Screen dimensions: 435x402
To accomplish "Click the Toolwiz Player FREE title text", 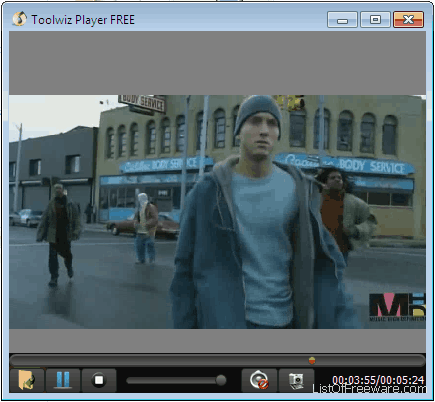I will [83, 20].
